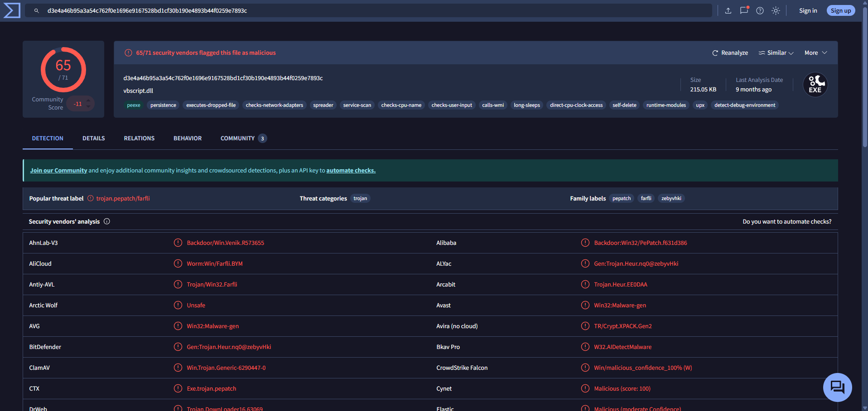The width and height of the screenshot is (868, 411).
Task: Click the alert icon beside Trojan.Heur.EE0DAA
Action: (x=585, y=284)
